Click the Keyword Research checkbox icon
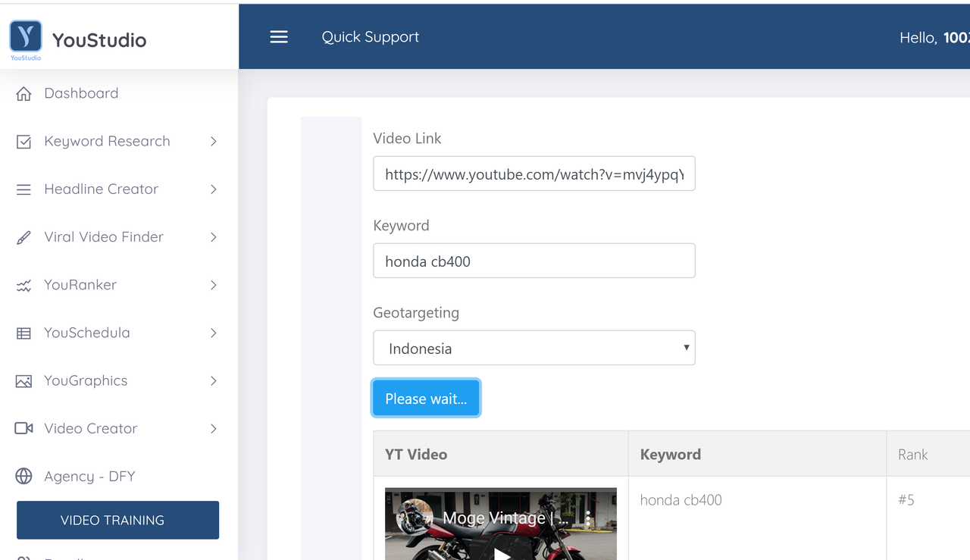The width and height of the screenshot is (970, 560). tap(24, 142)
